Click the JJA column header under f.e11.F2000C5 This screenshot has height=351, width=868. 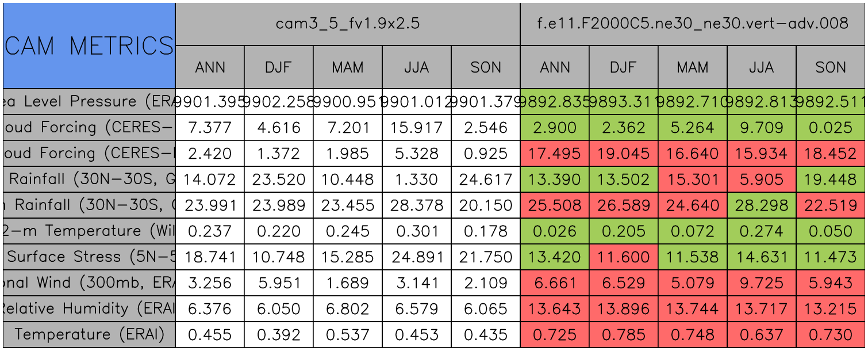point(762,67)
